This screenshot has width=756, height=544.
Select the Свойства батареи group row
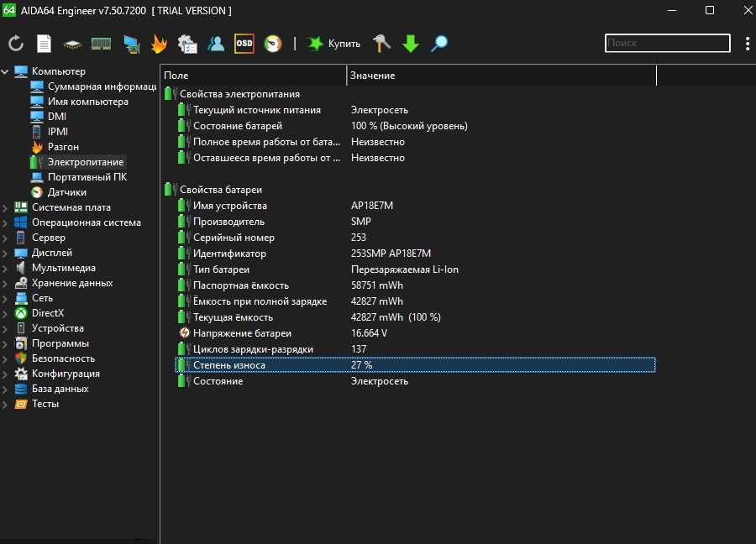(x=409, y=190)
